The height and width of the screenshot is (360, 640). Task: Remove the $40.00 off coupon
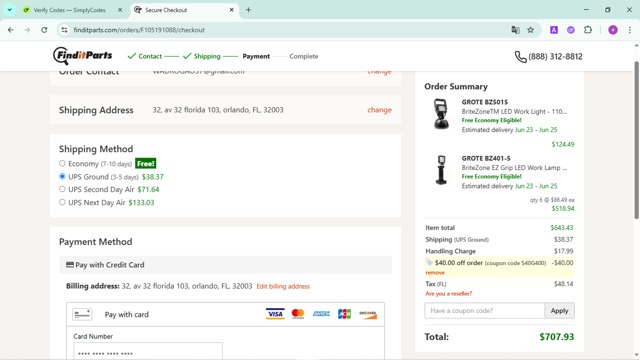pyautogui.click(x=435, y=273)
